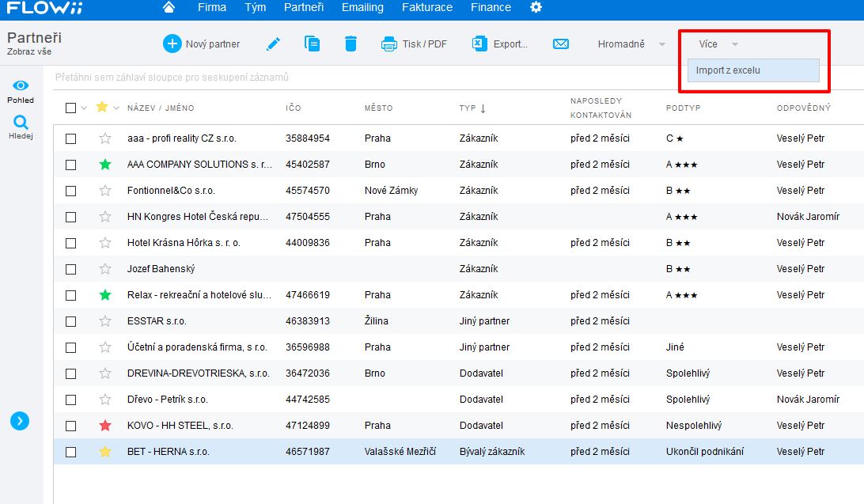Open the Fakturace menu

[x=427, y=7]
